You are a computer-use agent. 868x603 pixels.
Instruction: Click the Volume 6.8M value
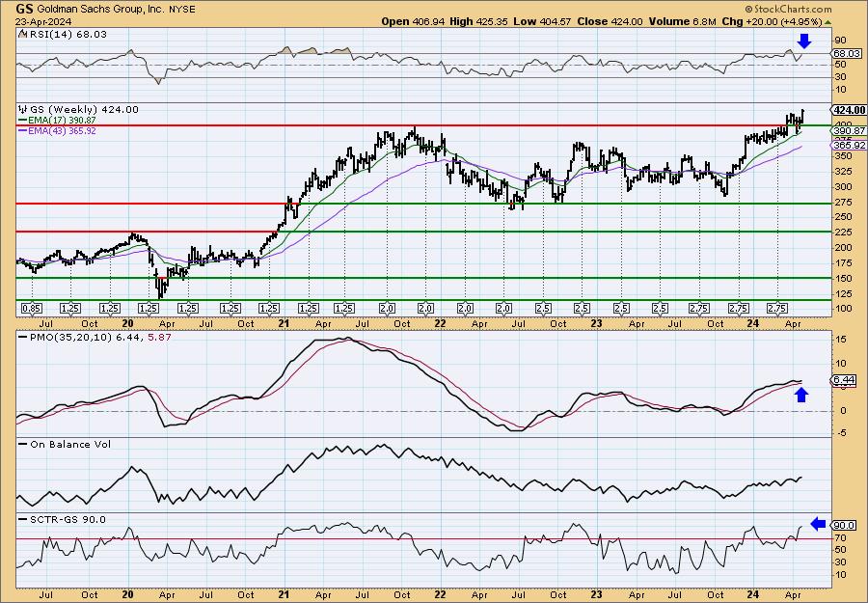pos(684,21)
